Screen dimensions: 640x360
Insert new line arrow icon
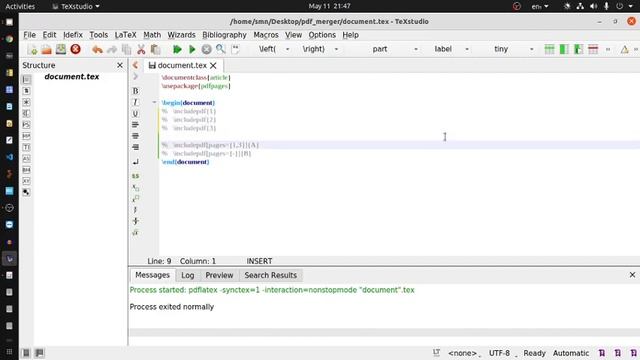pyautogui.click(x=136, y=162)
